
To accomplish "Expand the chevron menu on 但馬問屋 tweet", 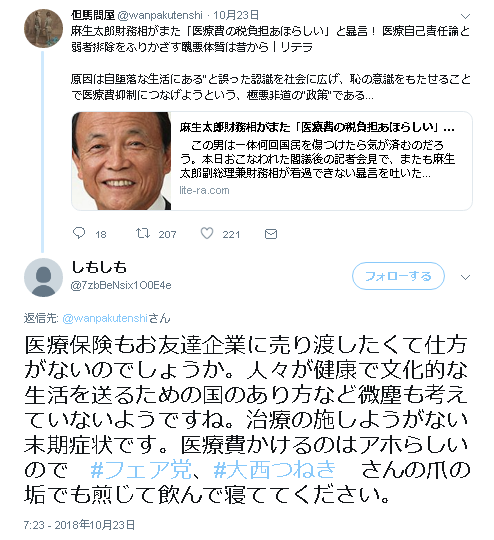I will click(465, 16).
